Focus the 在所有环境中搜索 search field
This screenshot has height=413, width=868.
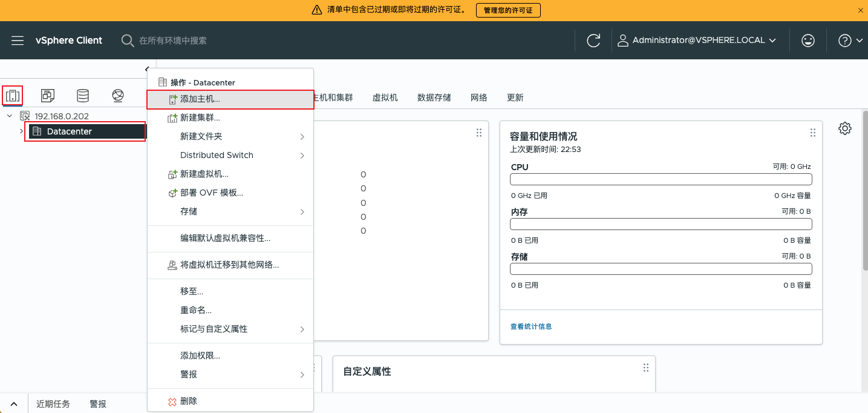click(x=173, y=41)
